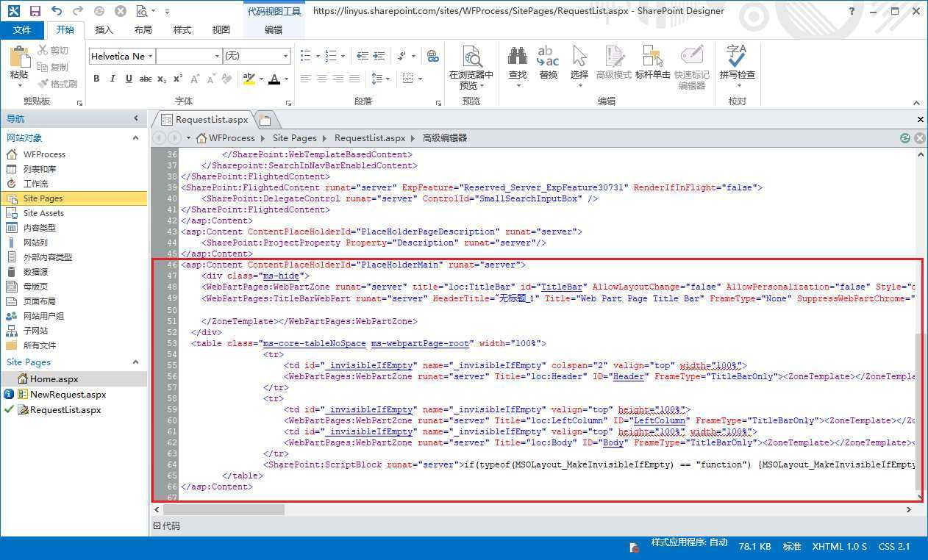Open the (无) style dropdown
This screenshot has width=928, height=560.
(286, 57)
